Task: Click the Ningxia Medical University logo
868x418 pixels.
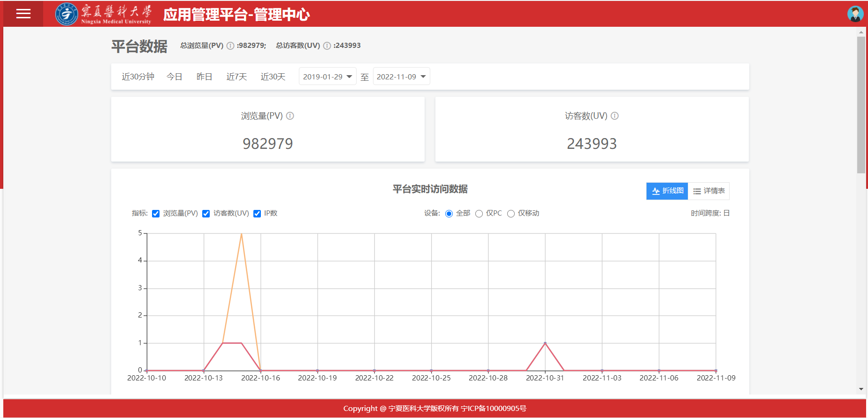Action: click(104, 14)
